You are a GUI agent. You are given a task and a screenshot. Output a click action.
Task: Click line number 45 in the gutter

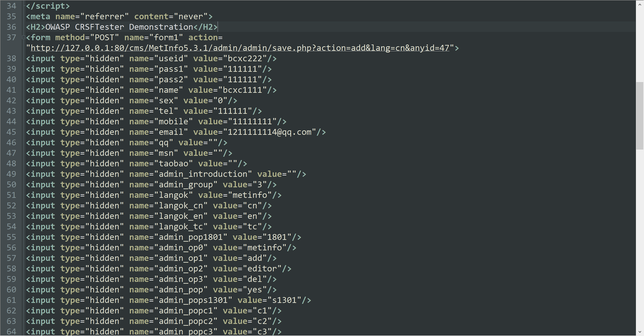[x=11, y=132]
